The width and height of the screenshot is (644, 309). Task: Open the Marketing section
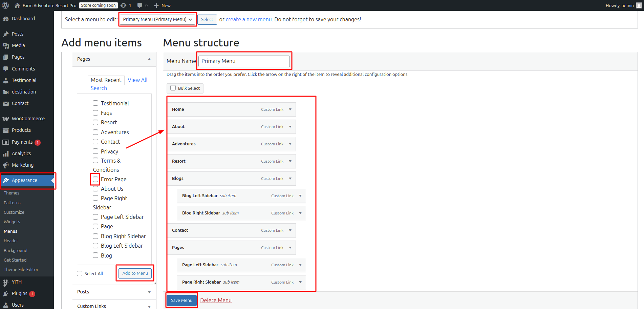click(x=22, y=165)
